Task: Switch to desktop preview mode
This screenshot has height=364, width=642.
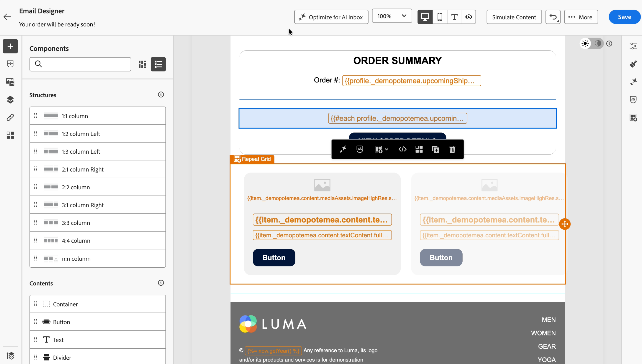Action: pos(425,17)
